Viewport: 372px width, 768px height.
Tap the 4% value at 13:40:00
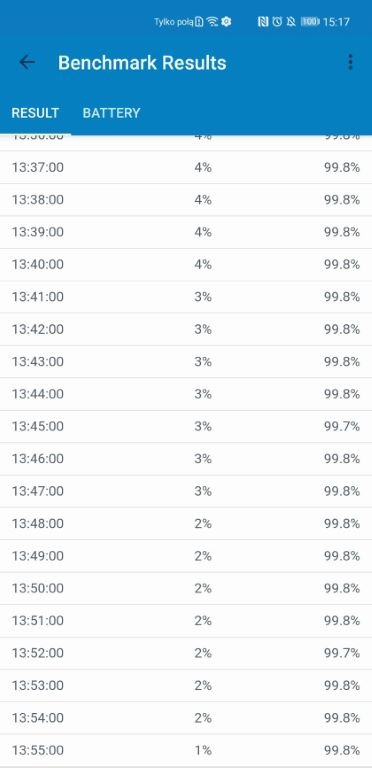pos(203,264)
